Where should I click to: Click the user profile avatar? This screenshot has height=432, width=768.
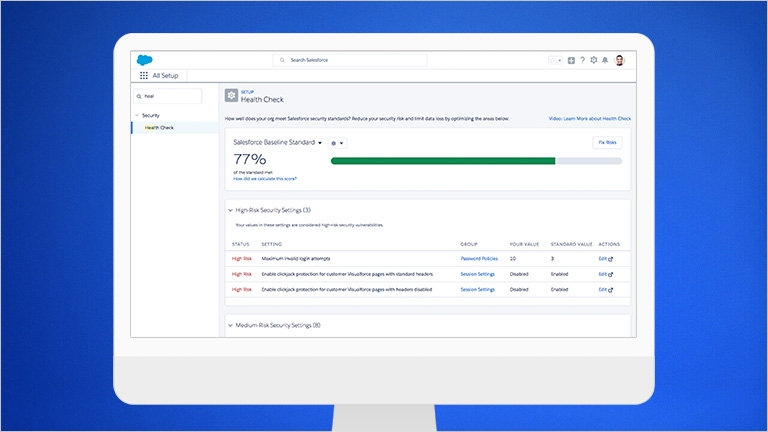pos(619,60)
